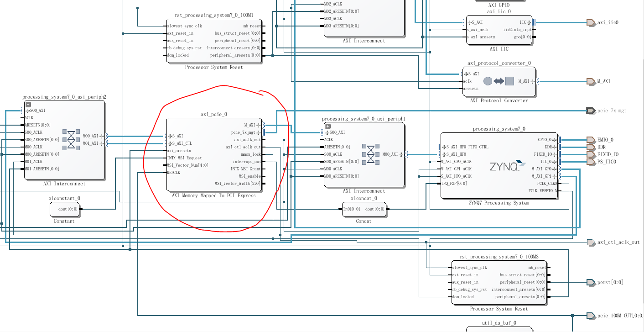The width and height of the screenshot is (644, 332).
Task: Click the In0[0:0] pin on xlconcat_0
Action: [351, 209]
